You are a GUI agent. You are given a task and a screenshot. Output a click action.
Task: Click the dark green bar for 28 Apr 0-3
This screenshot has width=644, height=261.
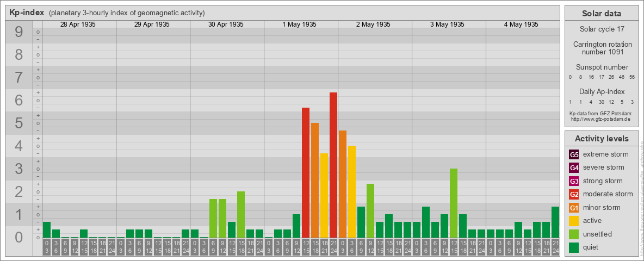tap(47, 230)
